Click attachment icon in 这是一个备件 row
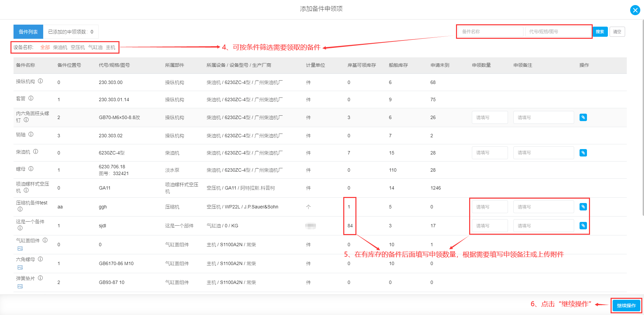Image resolution: width=644 pixels, height=315 pixels. [583, 226]
